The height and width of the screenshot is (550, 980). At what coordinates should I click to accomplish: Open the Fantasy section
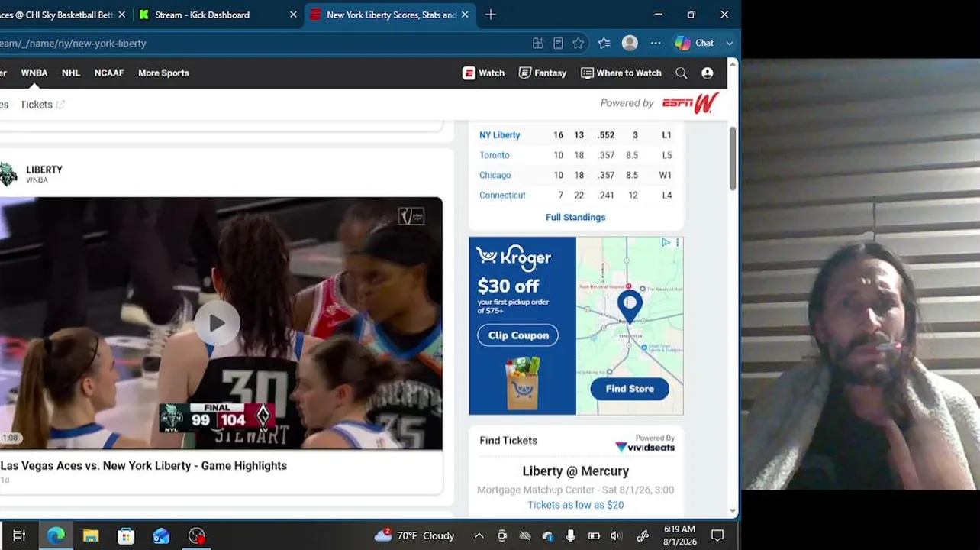(x=543, y=73)
